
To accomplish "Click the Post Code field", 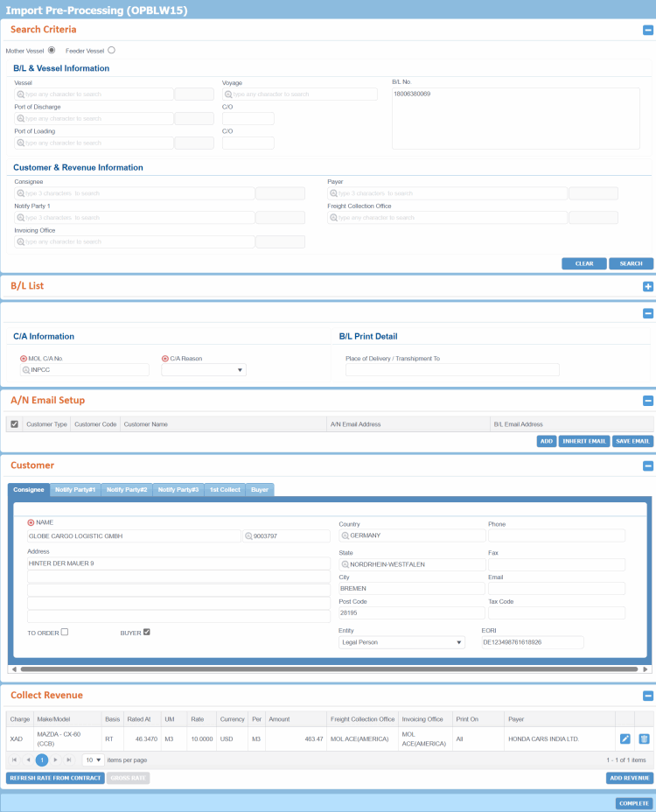I will click(412, 612).
